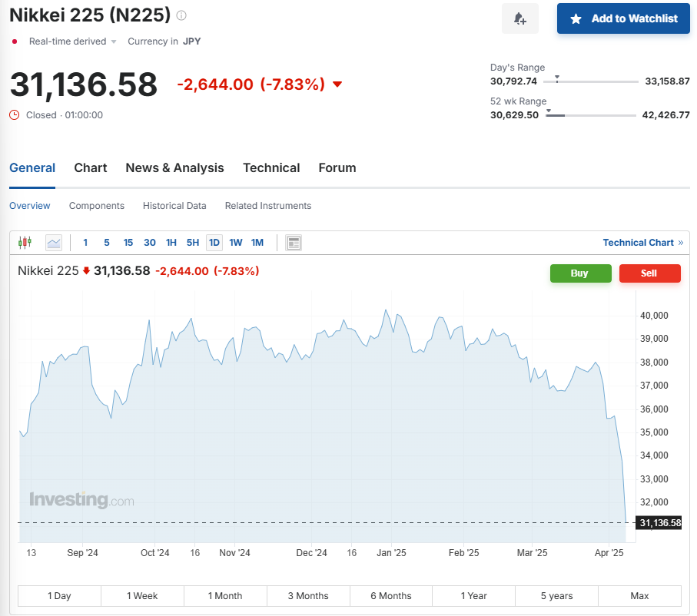
Task: Expand the Real-time derived dropdown
Action: [x=72, y=41]
